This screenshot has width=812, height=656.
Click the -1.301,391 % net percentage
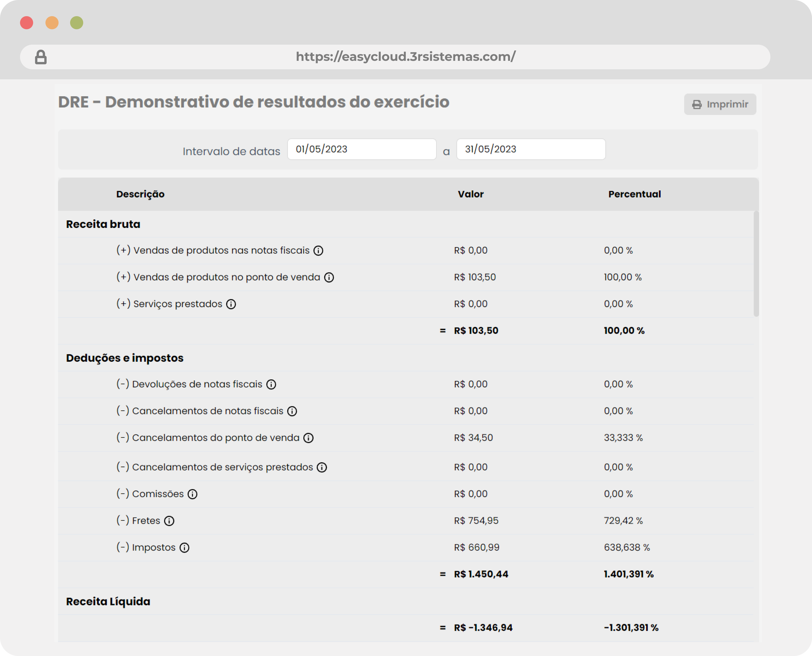[x=631, y=628]
